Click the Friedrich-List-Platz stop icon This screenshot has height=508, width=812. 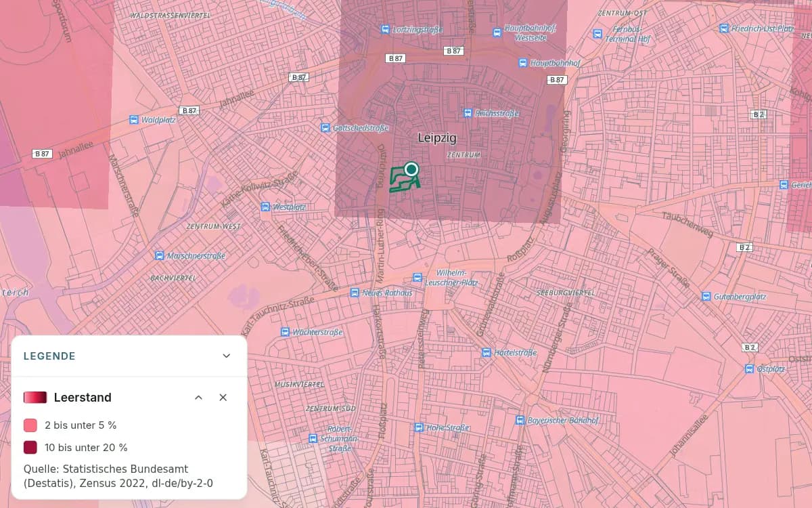tap(725, 28)
